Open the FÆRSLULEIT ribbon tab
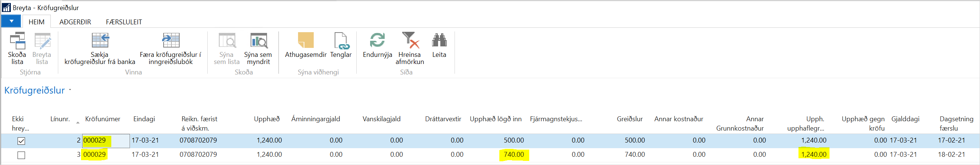The height and width of the screenshot is (165, 980). pyautogui.click(x=124, y=22)
